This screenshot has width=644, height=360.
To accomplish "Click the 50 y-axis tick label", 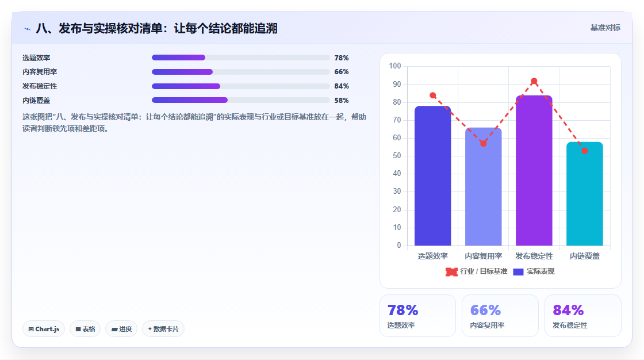I will 397,156.
